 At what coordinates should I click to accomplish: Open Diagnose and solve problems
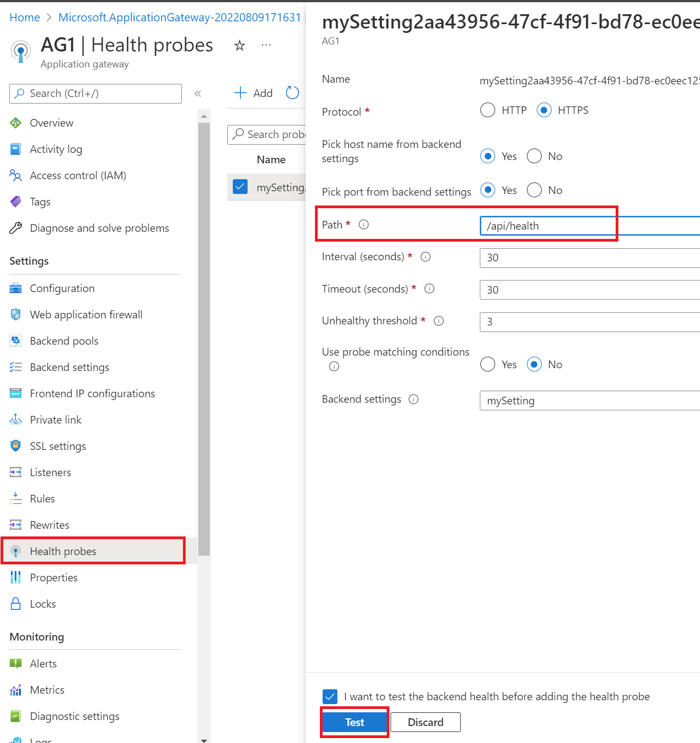tap(99, 228)
